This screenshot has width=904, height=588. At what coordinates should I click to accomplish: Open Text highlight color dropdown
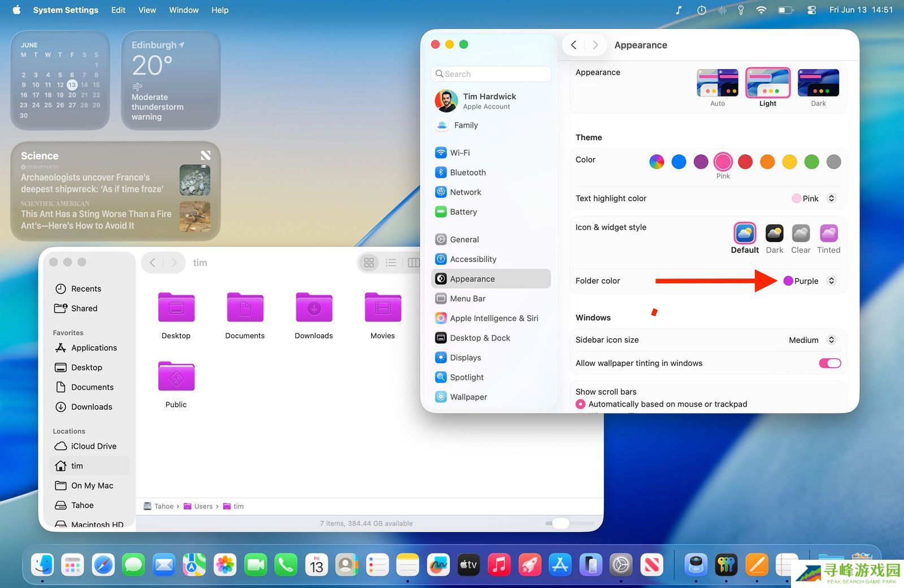click(x=813, y=198)
